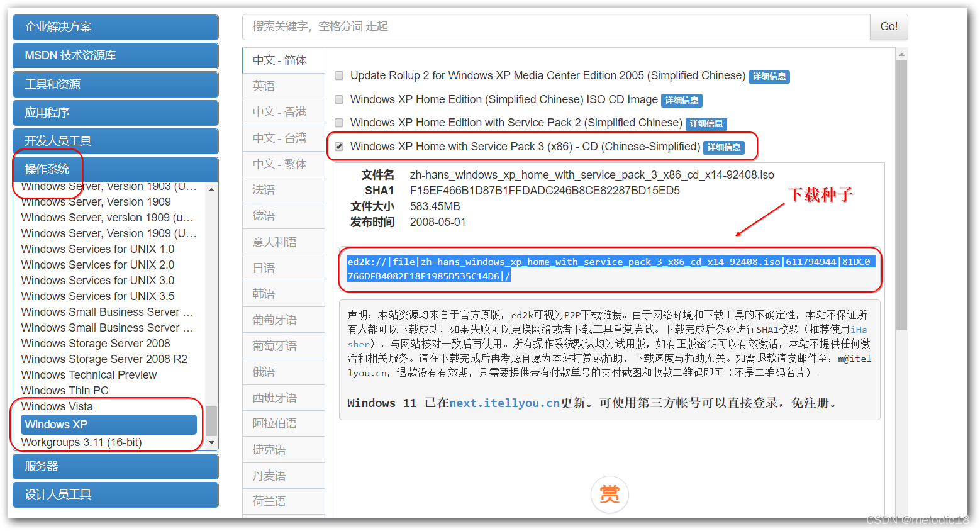Viewport: 980px width, 531px height.
Task: Click 详细信息 badge for XP Home ISO CD Image
Action: [x=682, y=101]
